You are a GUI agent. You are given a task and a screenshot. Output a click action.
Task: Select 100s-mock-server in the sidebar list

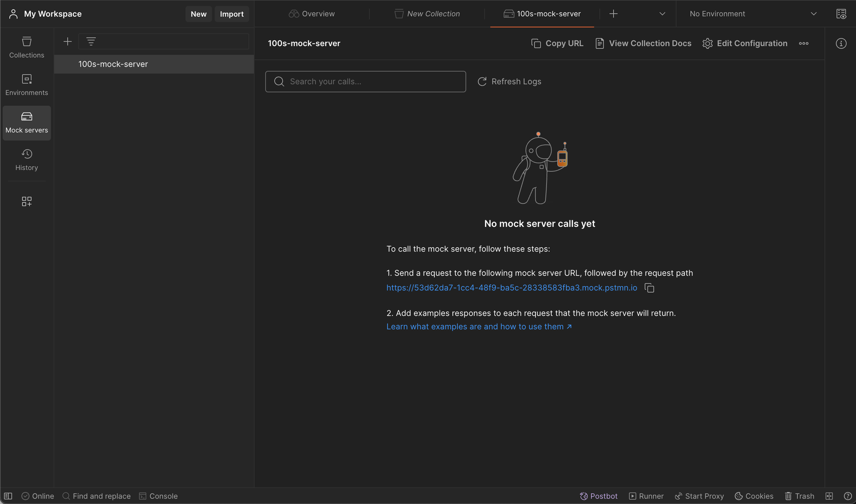pos(113,64)
